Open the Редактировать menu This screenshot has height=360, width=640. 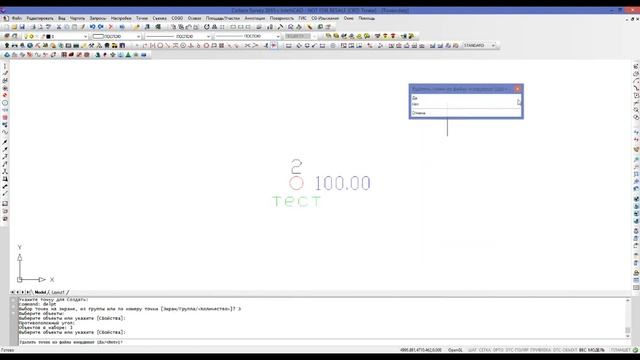[x=40, y=18]
